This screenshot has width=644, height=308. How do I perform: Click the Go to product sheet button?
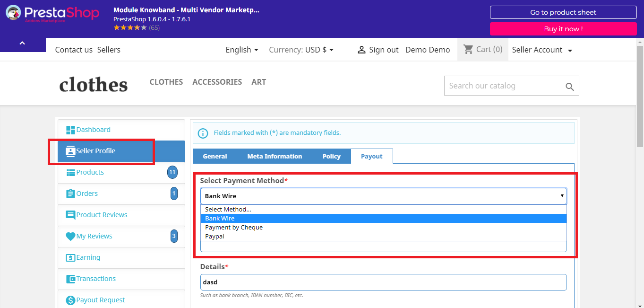click(x=563, y=12)
